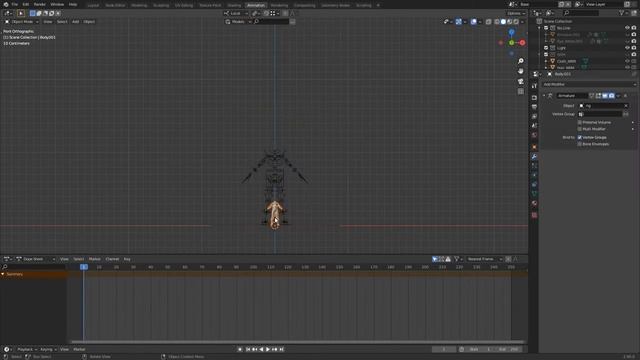
Task: Open the Edit menu
Action: (x=26, y=4)
